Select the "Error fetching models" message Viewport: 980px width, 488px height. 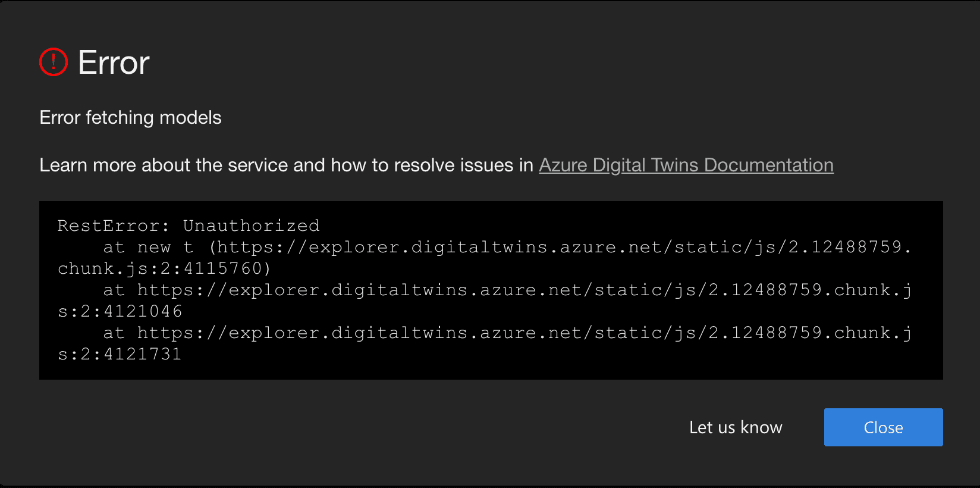[x=130, y=117]
